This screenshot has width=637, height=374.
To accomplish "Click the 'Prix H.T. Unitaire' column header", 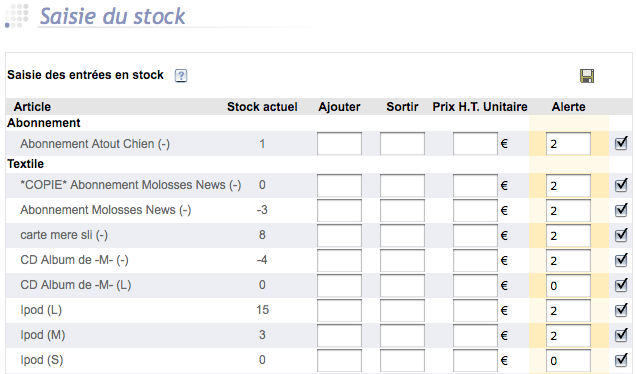I will (x=480, y=107).
